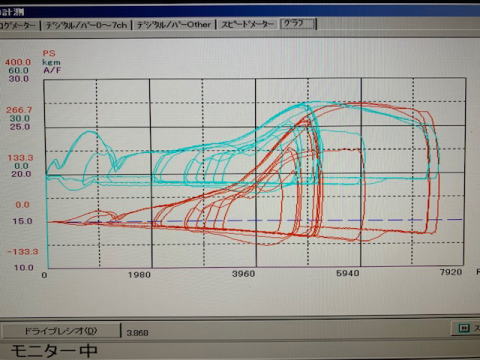
Task: Click the 7920 RPM axis label
Action: 451,272
